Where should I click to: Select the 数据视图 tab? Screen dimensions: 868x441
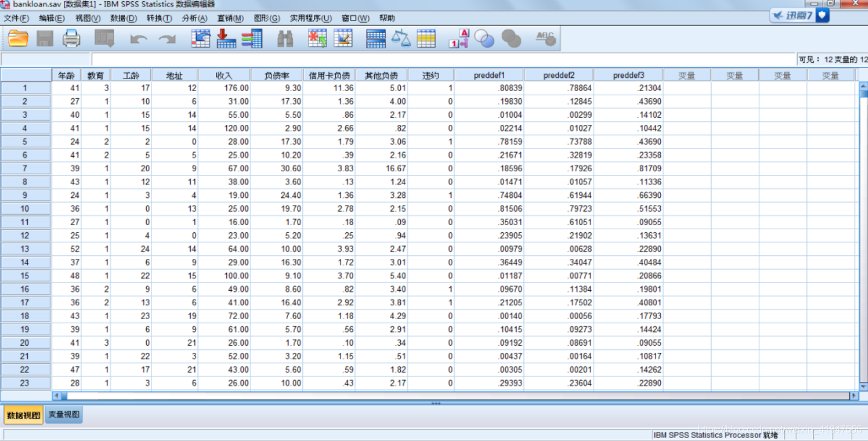tap(24, 415)
